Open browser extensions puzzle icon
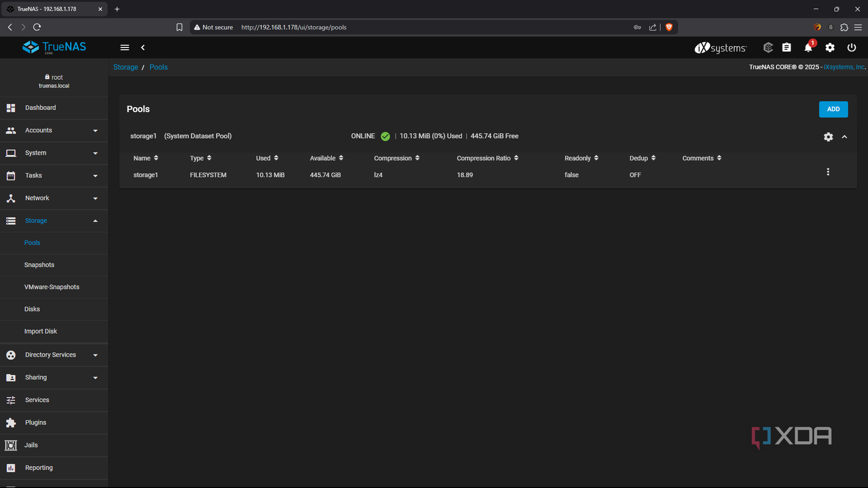Image resolution: width=868 pixels, height=488 pixels. (x=844, y=27)
